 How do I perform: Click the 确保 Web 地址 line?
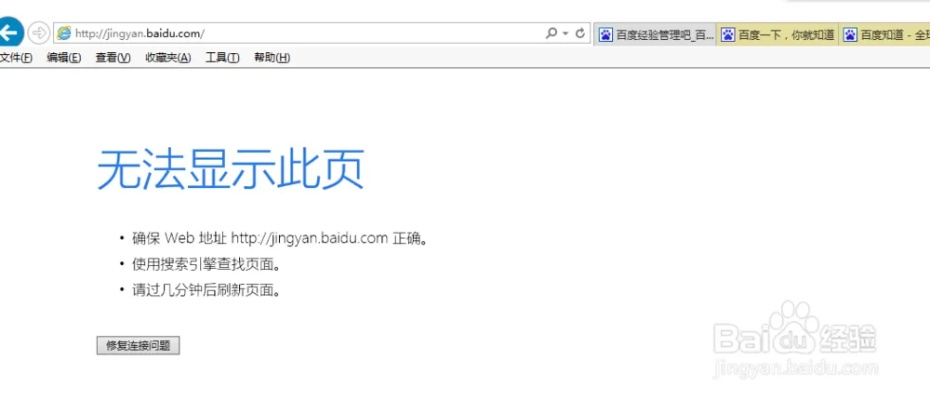[x=280, y=239]
